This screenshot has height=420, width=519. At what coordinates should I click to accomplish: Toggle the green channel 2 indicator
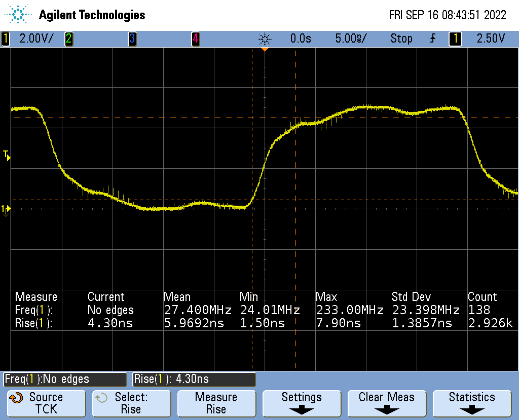[x=68, y=39]
